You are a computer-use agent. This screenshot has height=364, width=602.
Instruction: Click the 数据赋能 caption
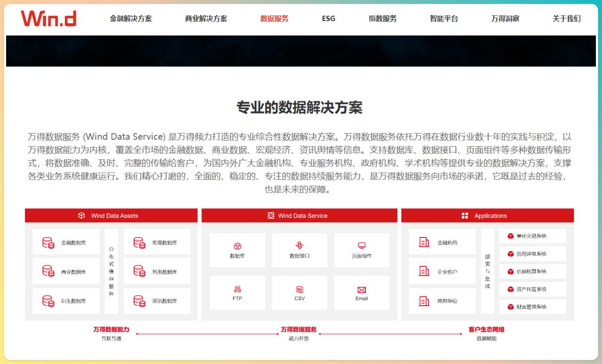pyautogui.click(x=487, y=339)
